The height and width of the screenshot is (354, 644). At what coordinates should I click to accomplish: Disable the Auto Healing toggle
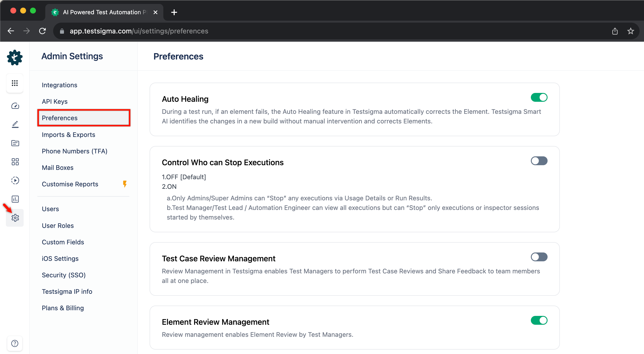pos(539,97)
